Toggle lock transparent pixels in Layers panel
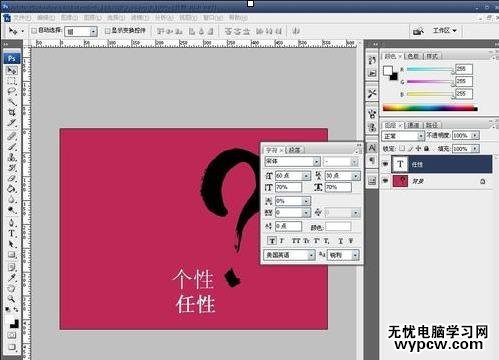499x360 pixels. tap(402, 148)
